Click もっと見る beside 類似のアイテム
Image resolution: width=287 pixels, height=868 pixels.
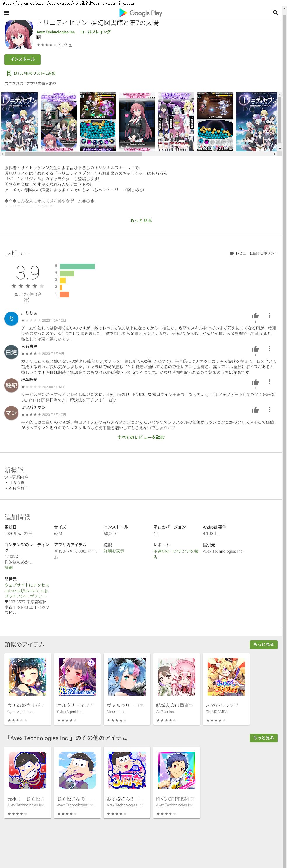[263, 644]
